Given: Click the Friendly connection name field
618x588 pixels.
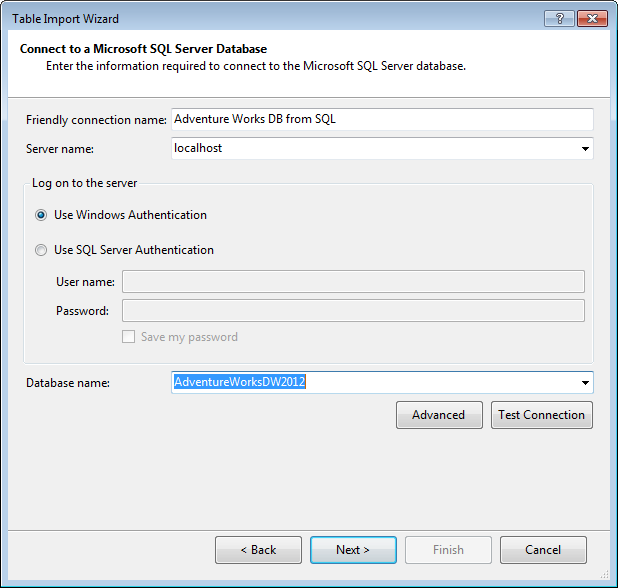Looking at the screenshot, I should pyautogui.click(x=382, y=119).
